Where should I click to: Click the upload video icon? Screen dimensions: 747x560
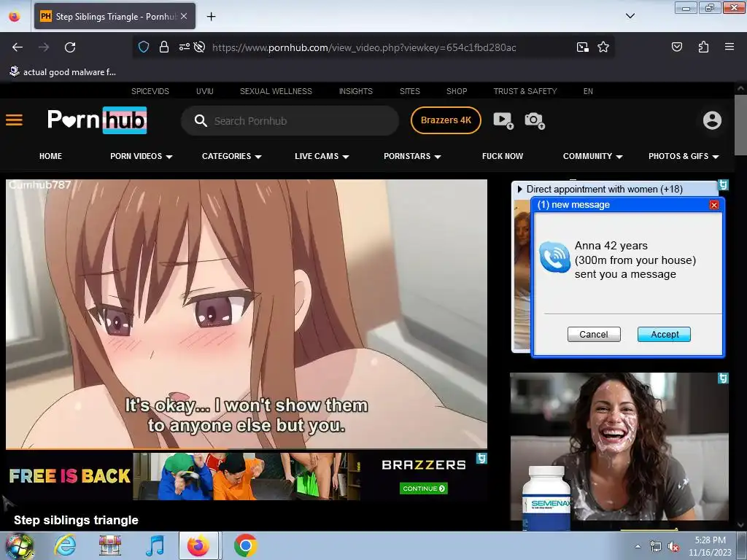pyautogui.click(x=503, y=120)
